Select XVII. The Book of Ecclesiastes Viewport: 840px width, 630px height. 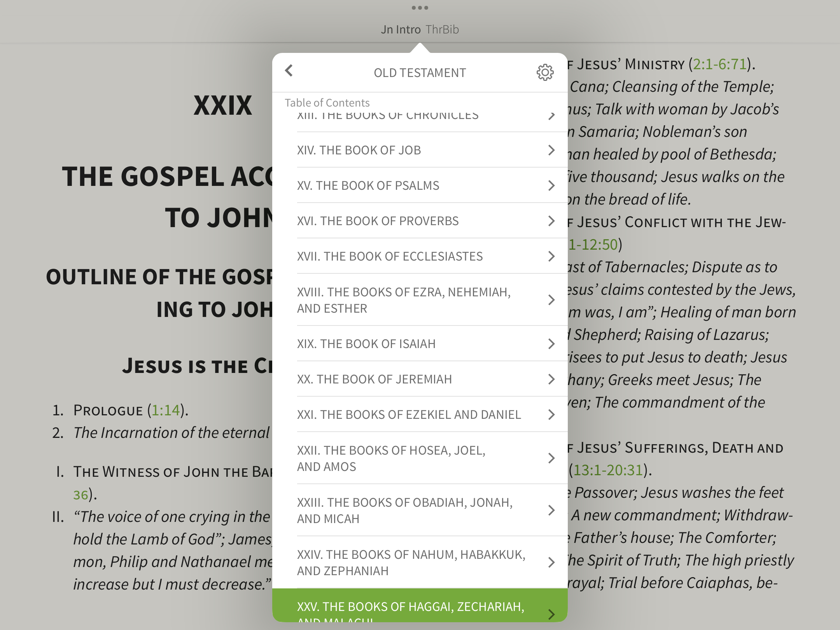tap(390, 256)
